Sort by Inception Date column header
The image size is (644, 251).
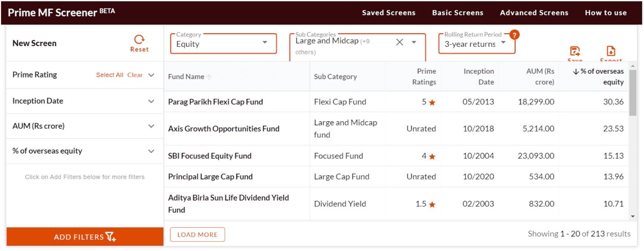pyautogui.click(x=479, y=77)
